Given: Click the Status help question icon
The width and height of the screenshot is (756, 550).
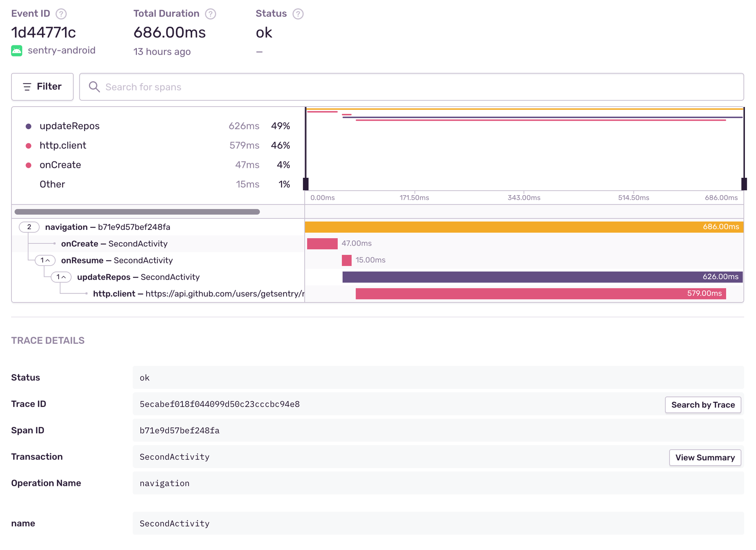Looking at the screenshot, I should point(298,14).
